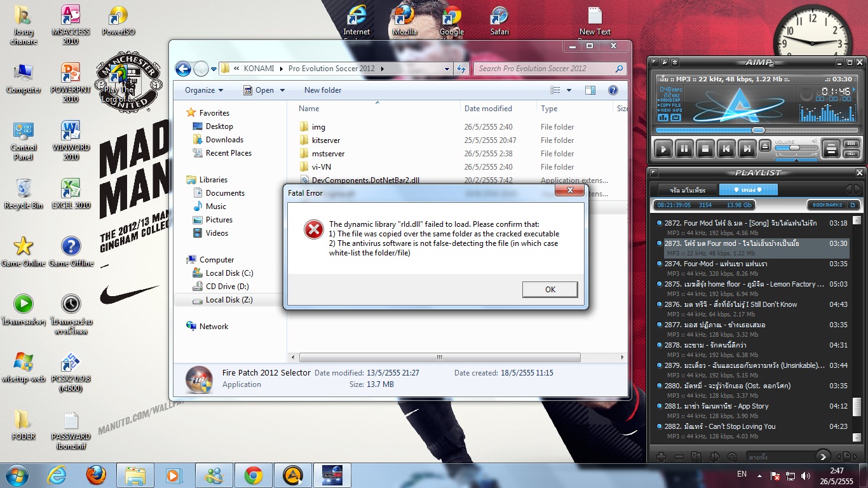Open Firefox from the taskbar
Screen dimensions: 868x488
point(96,475)
